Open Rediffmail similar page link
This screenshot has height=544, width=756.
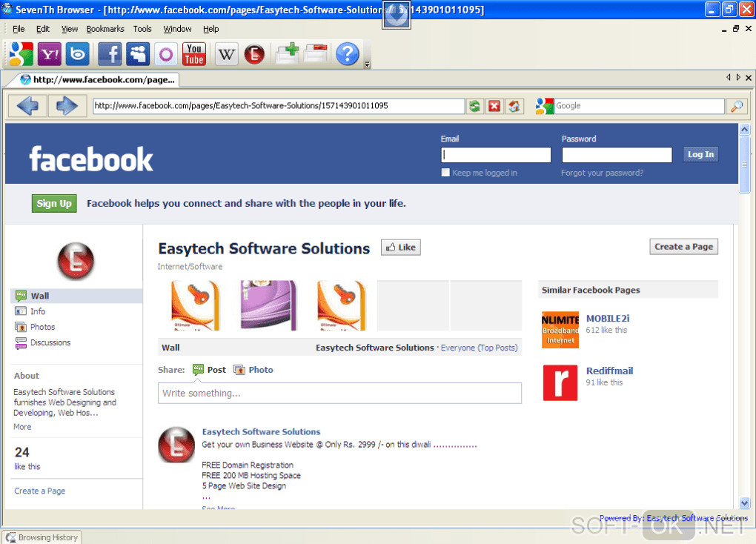[609, 371]
